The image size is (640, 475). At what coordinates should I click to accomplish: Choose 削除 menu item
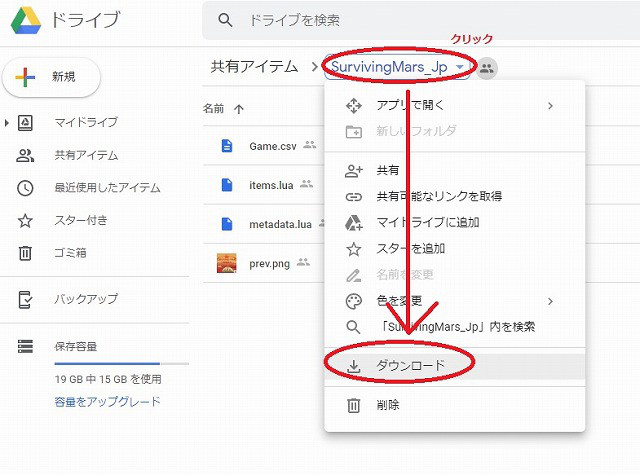(x=455, y=405)
